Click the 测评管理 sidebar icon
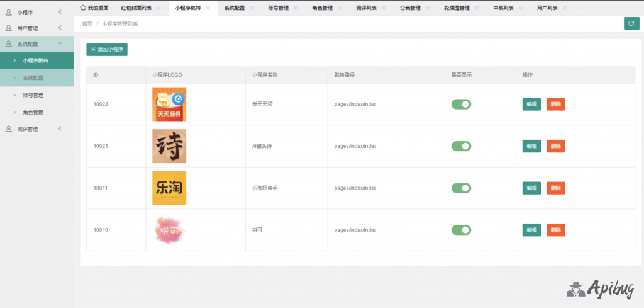The image size is (644, 308). [x=9, y=128]
